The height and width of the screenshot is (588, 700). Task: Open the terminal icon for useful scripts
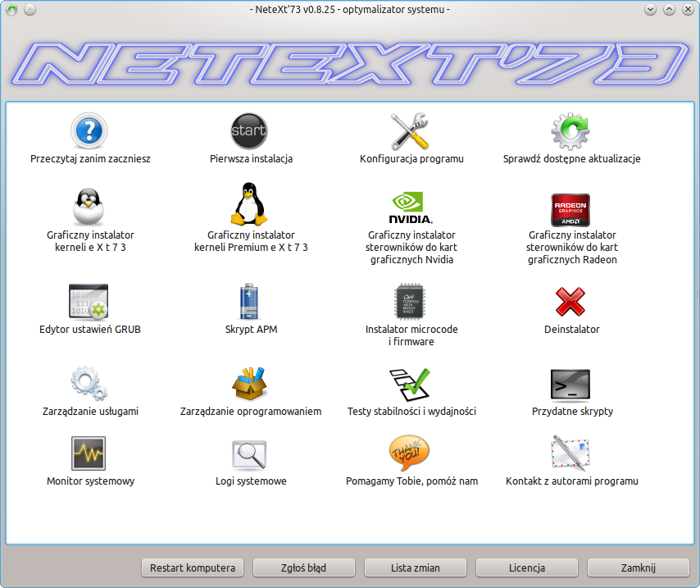[x=570, y=385]
